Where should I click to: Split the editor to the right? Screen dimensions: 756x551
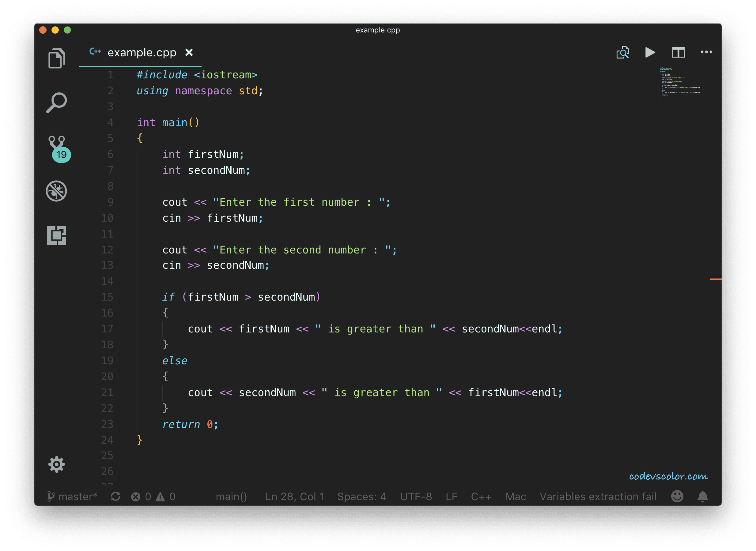(678, 52)
